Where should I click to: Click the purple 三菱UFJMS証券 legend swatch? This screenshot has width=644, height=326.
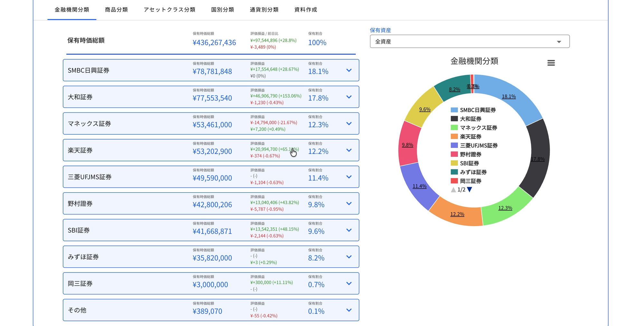[x=454, y=145]
